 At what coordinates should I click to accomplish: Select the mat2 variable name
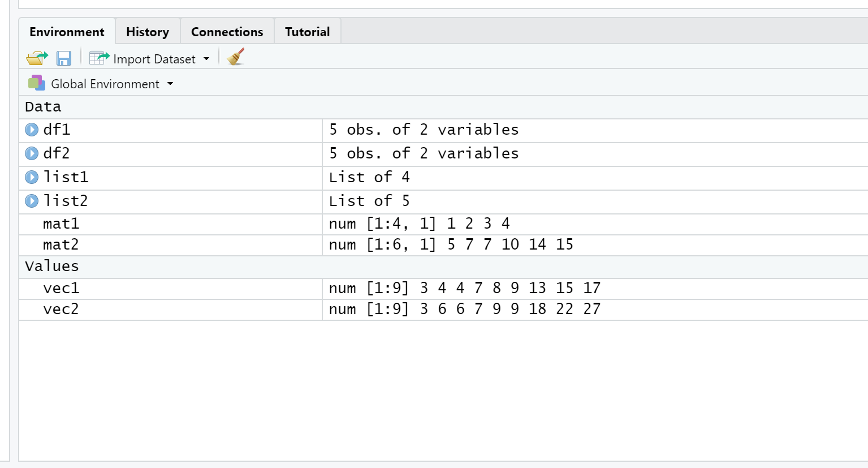[61, 245]
